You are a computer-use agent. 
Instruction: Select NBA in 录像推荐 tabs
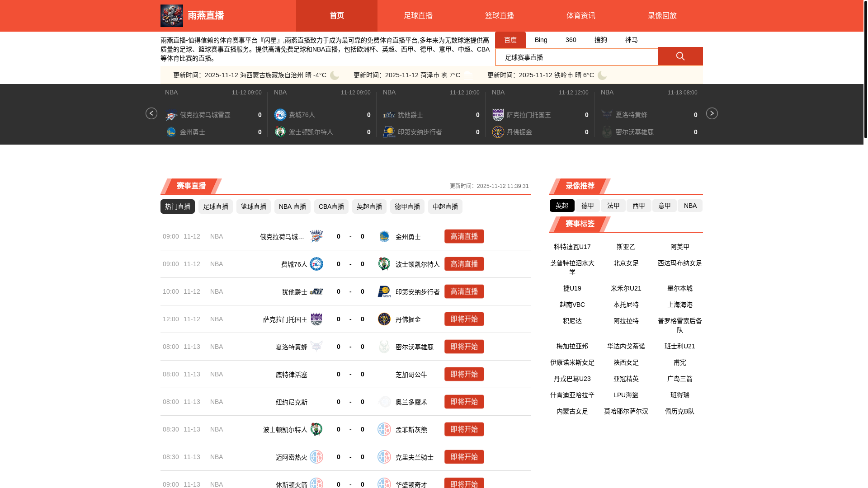coord(690,206)
